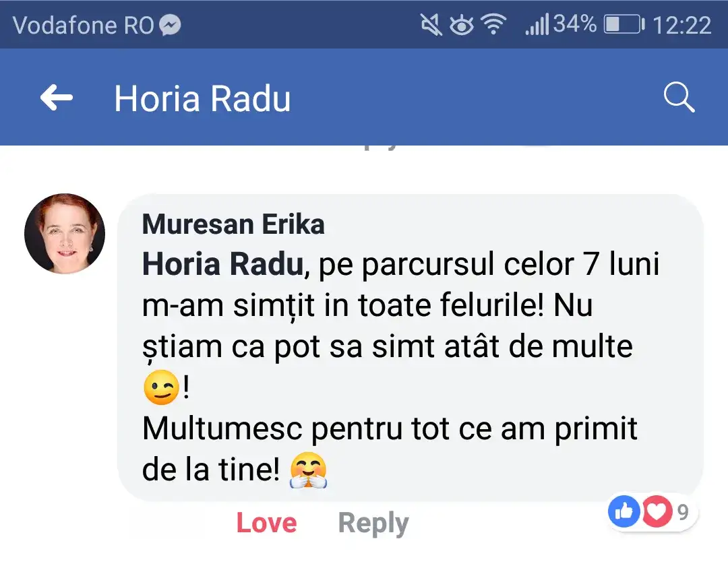Screen dimensions: 728x572
Task: Tap the Messenger notification icon in status bar
Action: (x=171, y=26)
